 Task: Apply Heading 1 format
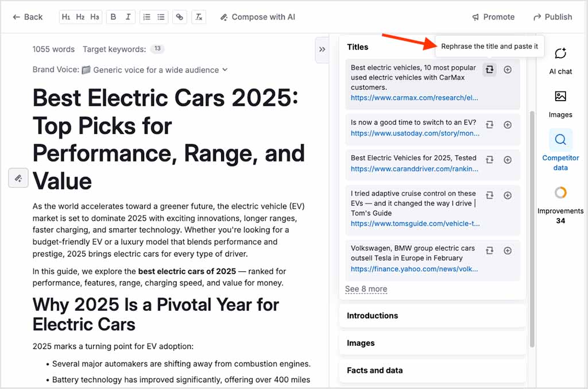coord(66,17)
